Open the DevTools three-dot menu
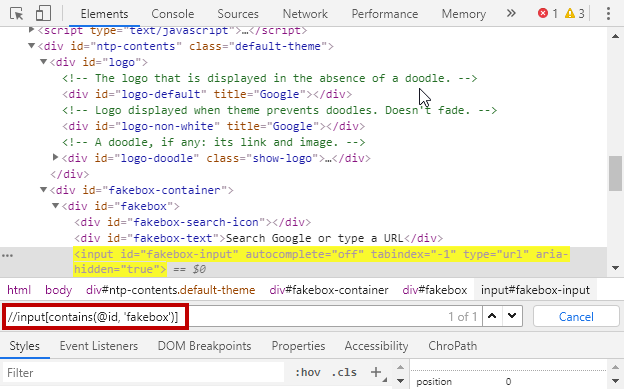This screenshot has height=389, width=624. click(608, 14)
